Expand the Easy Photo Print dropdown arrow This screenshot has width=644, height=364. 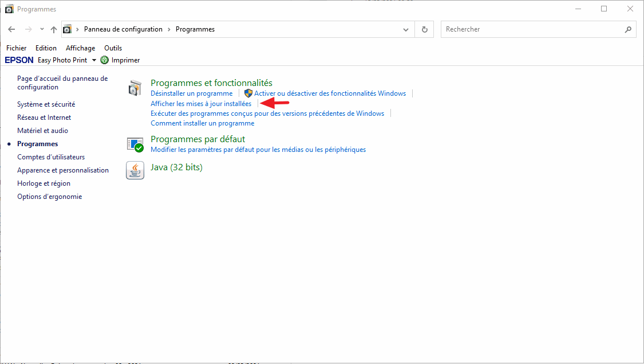(x=94, y=60)
